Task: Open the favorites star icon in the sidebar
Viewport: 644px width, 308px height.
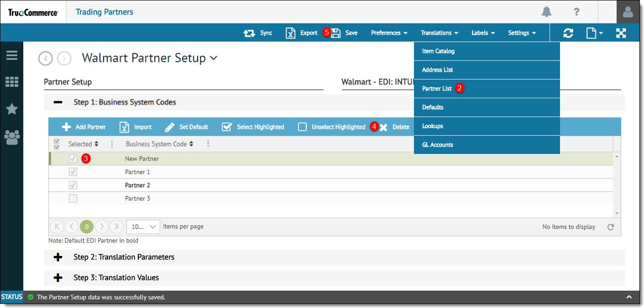Action: (x=11, y=109)
